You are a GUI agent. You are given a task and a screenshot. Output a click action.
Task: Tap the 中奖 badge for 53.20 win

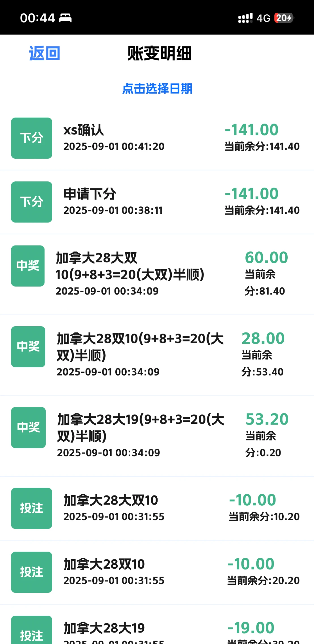coord(28,427)
